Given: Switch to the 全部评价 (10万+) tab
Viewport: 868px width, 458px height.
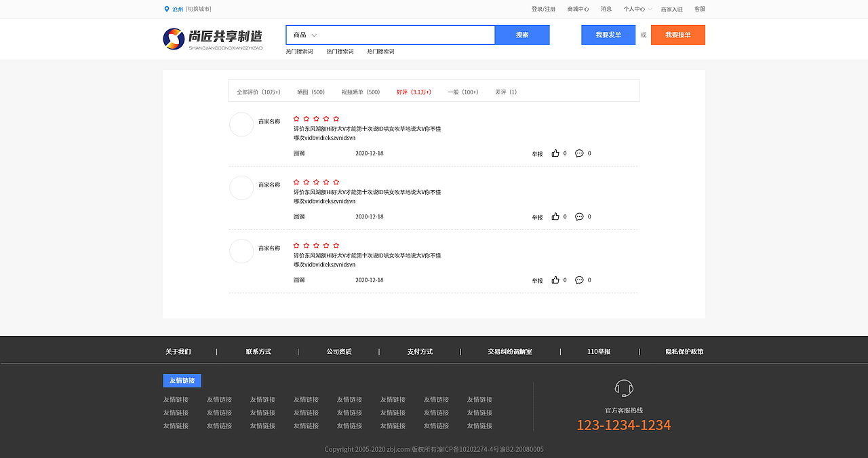Looking at the screenshot, I should tap(258, 92).
